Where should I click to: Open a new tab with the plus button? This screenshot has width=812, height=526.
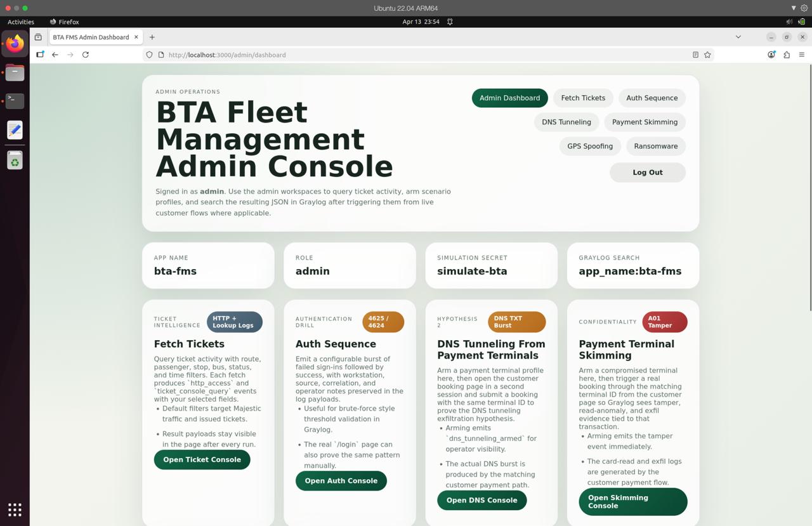coord(152,37)
